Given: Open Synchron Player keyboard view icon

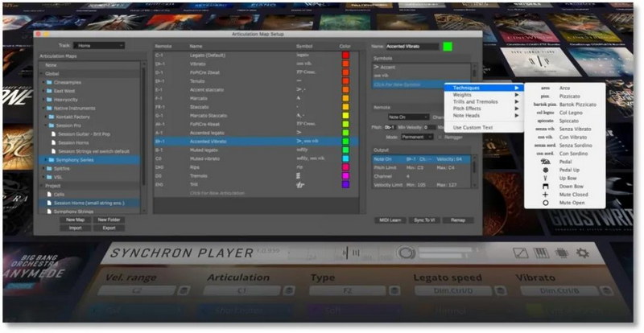Looking at the screenshot, I should (x=541, y=253).
